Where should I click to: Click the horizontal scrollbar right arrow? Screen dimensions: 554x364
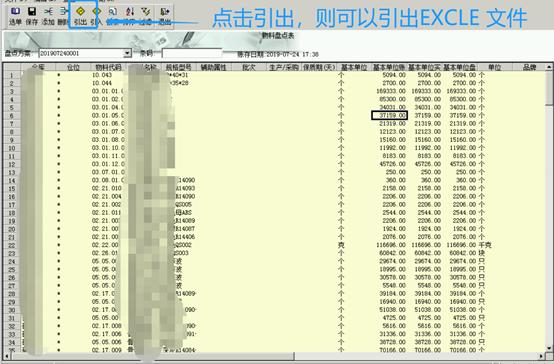point(542,356)
